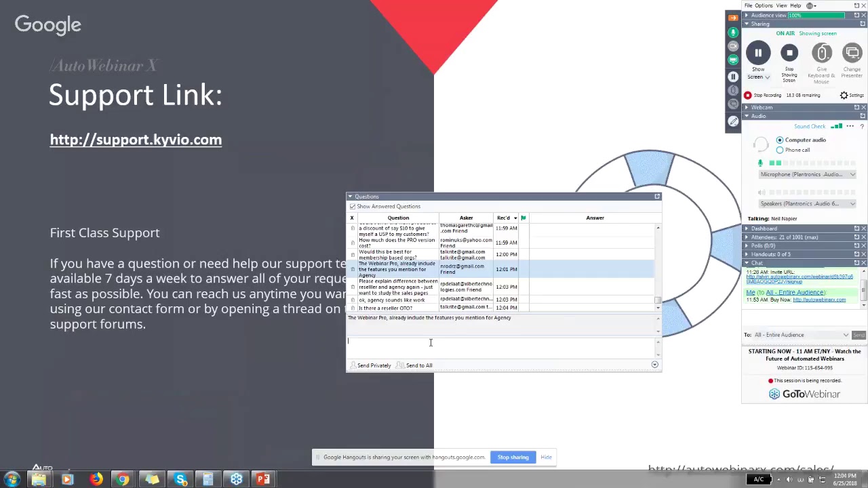Image resolution: width=868 pixels, height=488 pixels.
Task: Open the language globe menu
Action: [x=811, y=5]
